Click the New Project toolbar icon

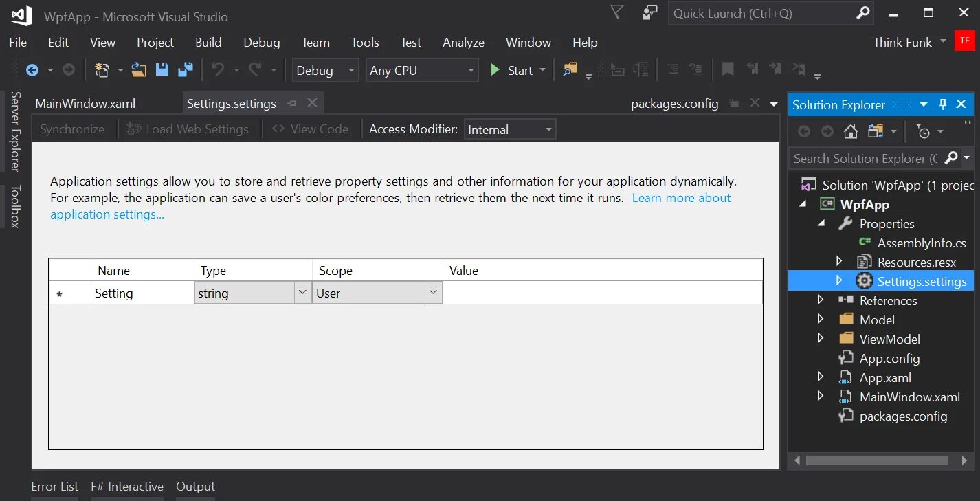click(x=102, y=70)
